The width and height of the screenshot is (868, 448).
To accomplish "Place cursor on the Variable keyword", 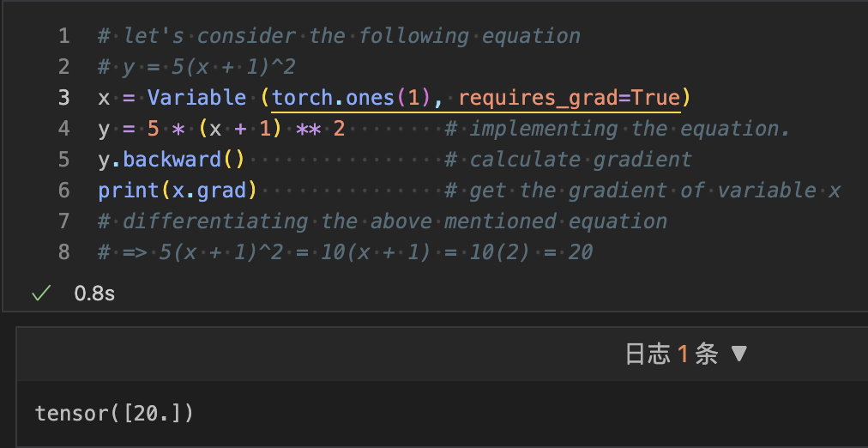I will [x=196, y=98].
